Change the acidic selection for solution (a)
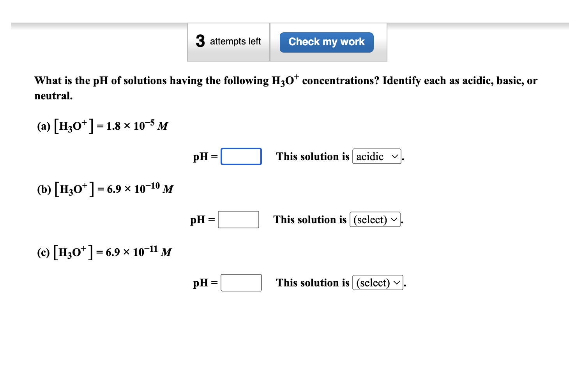This screenshot has width=569, height=392. click(376, 156)
